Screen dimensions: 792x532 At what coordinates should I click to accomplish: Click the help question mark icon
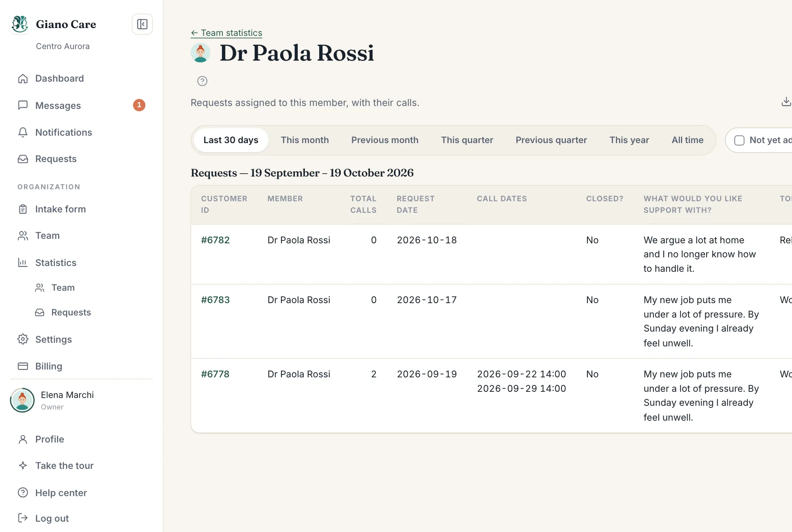[202, 81]
